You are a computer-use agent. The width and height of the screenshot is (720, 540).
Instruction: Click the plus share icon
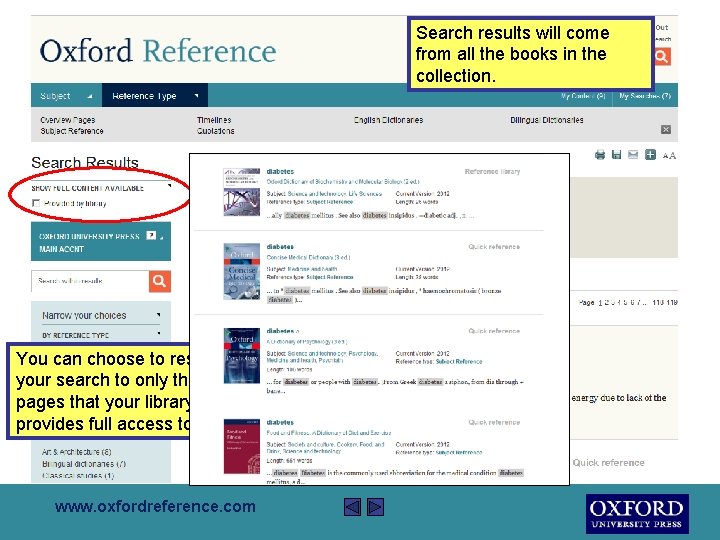pyautogui.click(x=650, y=155)
